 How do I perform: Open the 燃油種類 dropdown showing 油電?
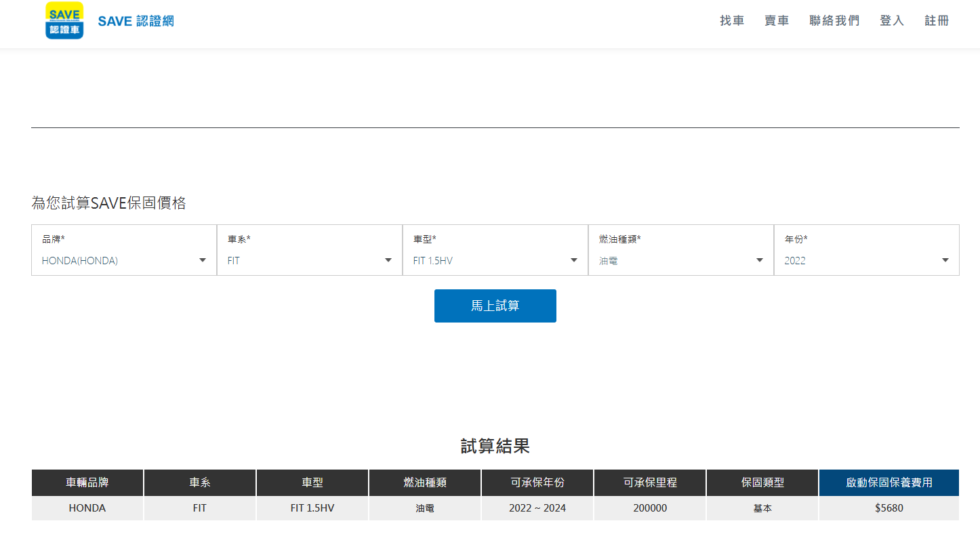click(x=681, y=250)
